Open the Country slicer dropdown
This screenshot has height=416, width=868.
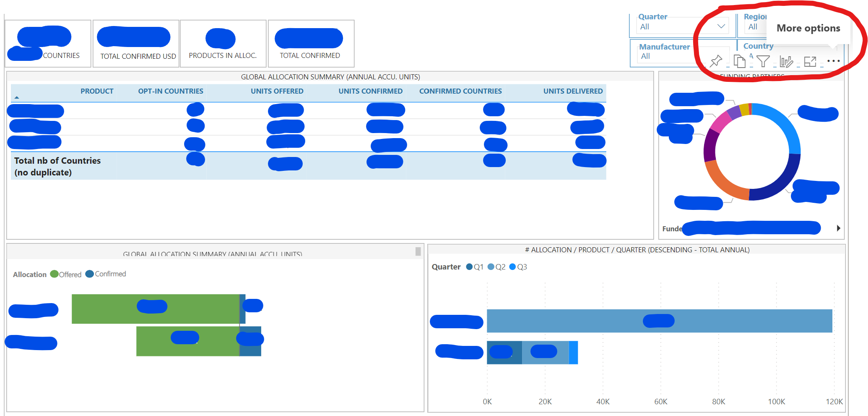click(x=751, y=56)
